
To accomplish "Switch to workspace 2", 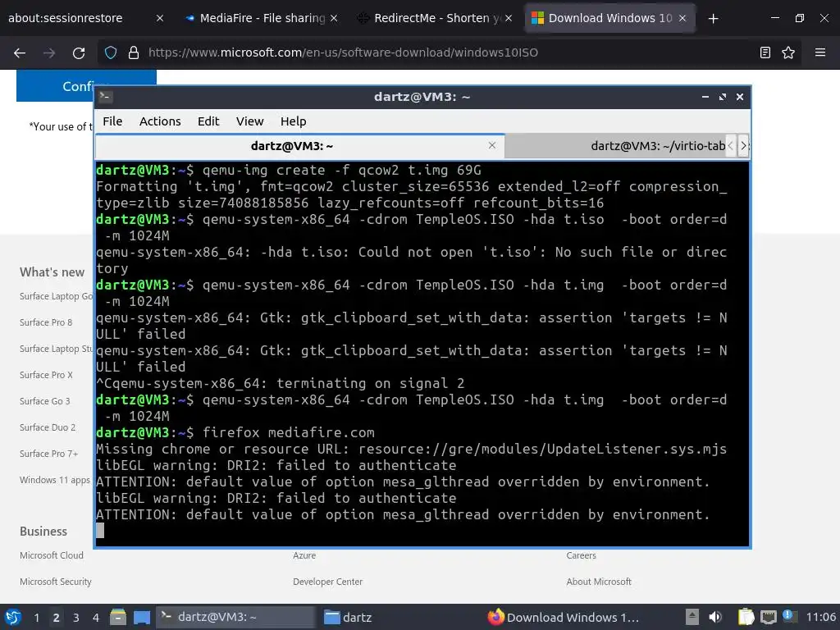I will (57, 618).
